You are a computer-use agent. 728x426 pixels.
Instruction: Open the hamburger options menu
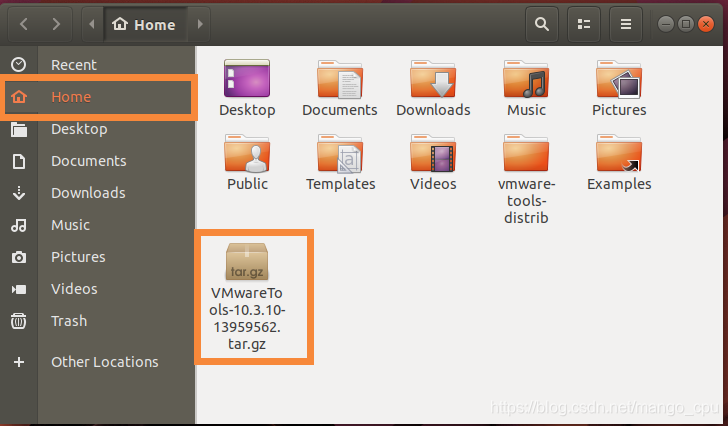pyautogui.click(x=625, y=24)
